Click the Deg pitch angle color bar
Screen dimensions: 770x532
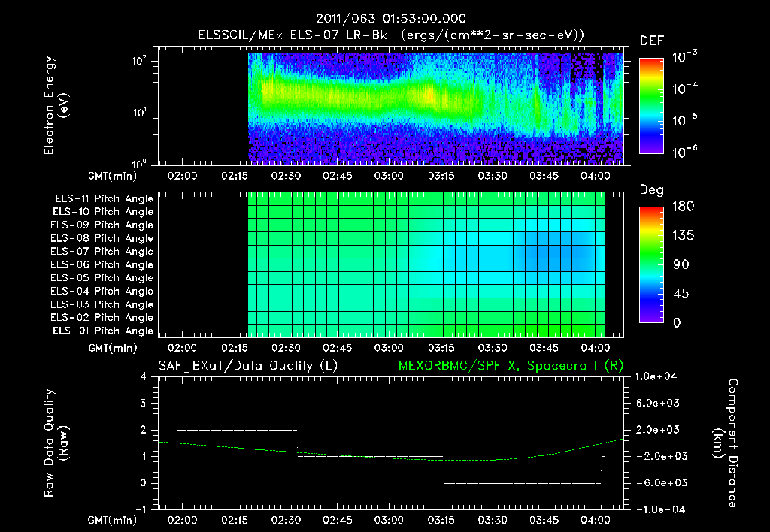(x=651, y=265)
